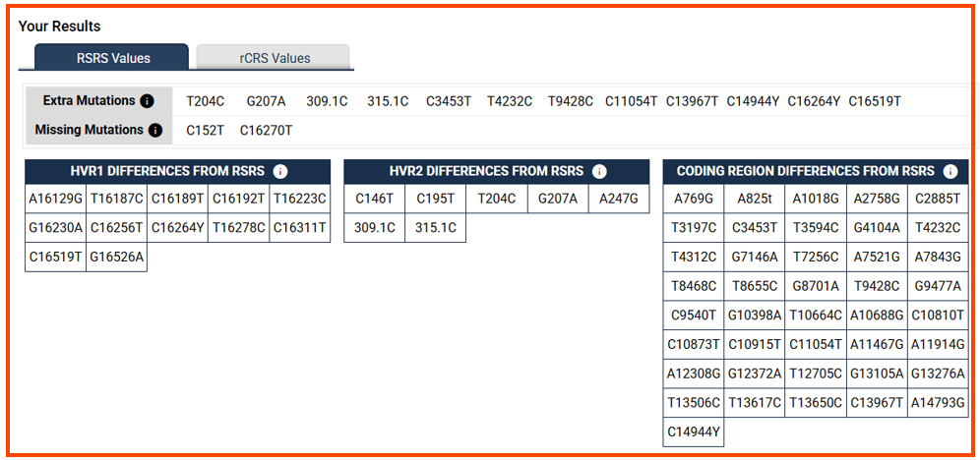Click the A247G cell in HVR2 table
The width and height of the screenshot is (980, 460).
pos(619,199)
